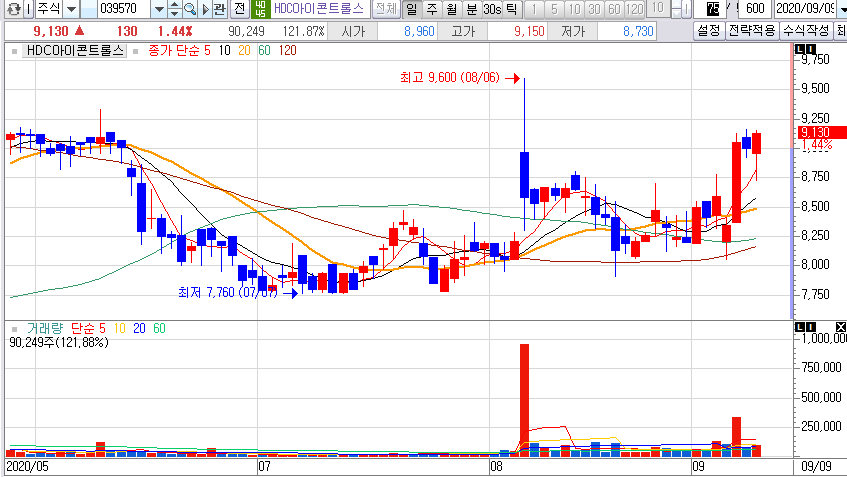Close the volume pane with X icon
The height and width of the screenshot is (477, 847).
coord(841,327)
